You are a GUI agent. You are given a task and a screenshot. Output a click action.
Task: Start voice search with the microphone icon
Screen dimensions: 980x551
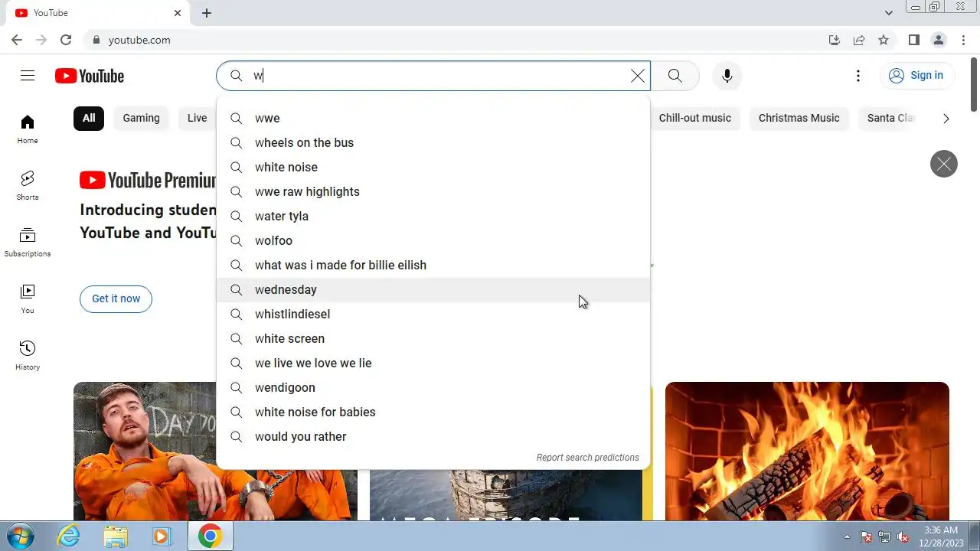click(727, 76)
